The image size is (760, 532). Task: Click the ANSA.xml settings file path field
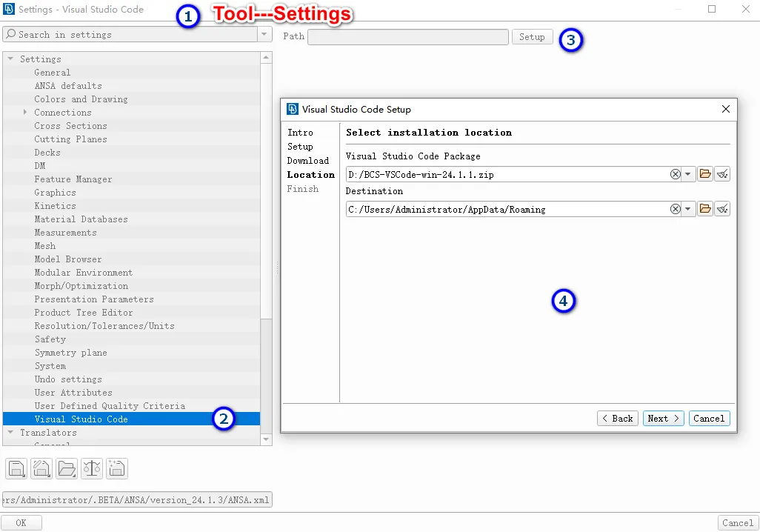[x=137, y=499]
